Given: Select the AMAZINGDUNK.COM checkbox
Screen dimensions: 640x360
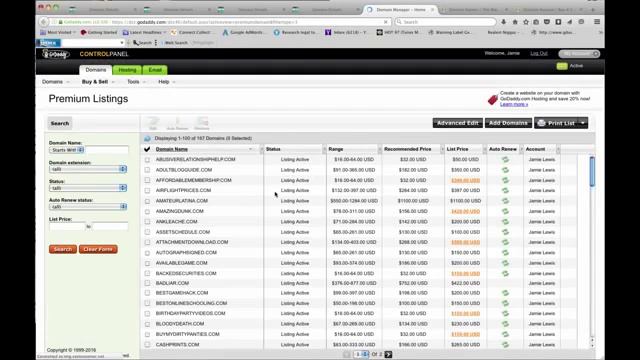Looking at the screenshot, I should [147, 211].
